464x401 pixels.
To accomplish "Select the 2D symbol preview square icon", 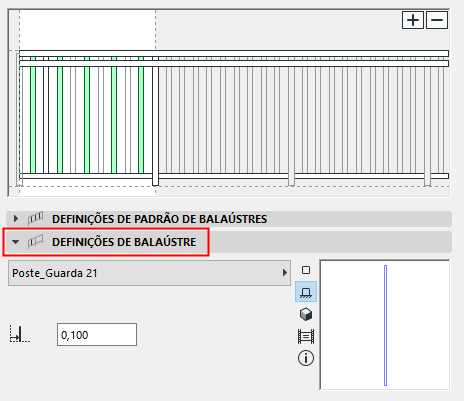I will click(x=306, y=270).
